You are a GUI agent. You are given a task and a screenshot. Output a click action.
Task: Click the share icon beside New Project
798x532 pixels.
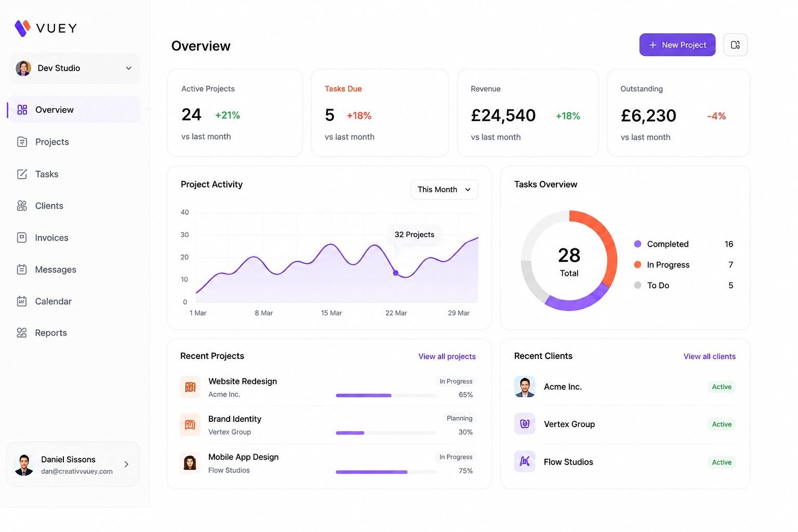pyautogui.click(x=735, y=45)
